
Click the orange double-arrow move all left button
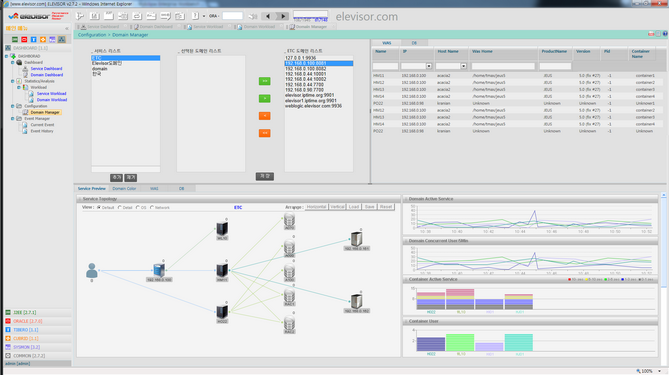[x=265, y=133]
